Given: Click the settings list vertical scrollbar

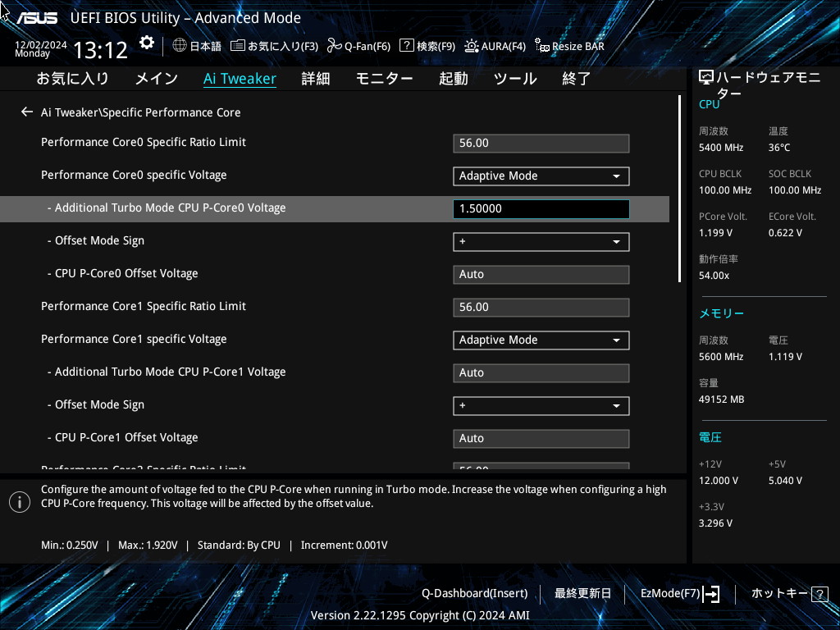Looking at the screenshot, I should tap(679, 189).
